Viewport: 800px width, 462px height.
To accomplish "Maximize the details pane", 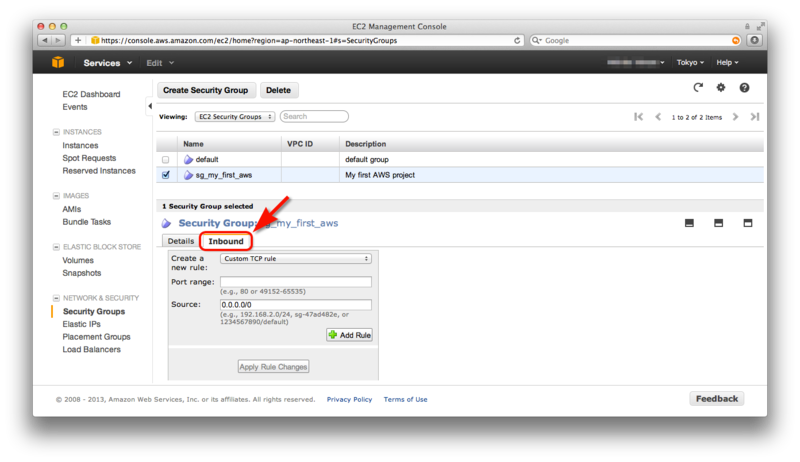I will click(748, 223).
